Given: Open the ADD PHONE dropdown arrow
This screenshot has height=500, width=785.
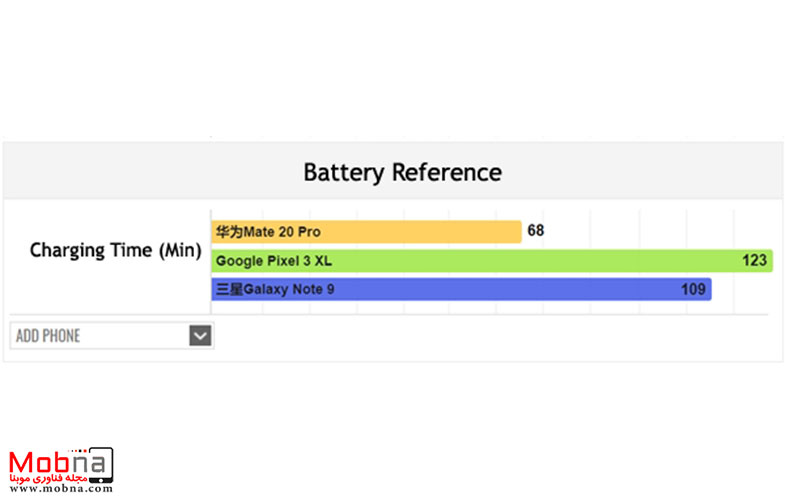Looking at the screenshot, I should coord(200,336).
